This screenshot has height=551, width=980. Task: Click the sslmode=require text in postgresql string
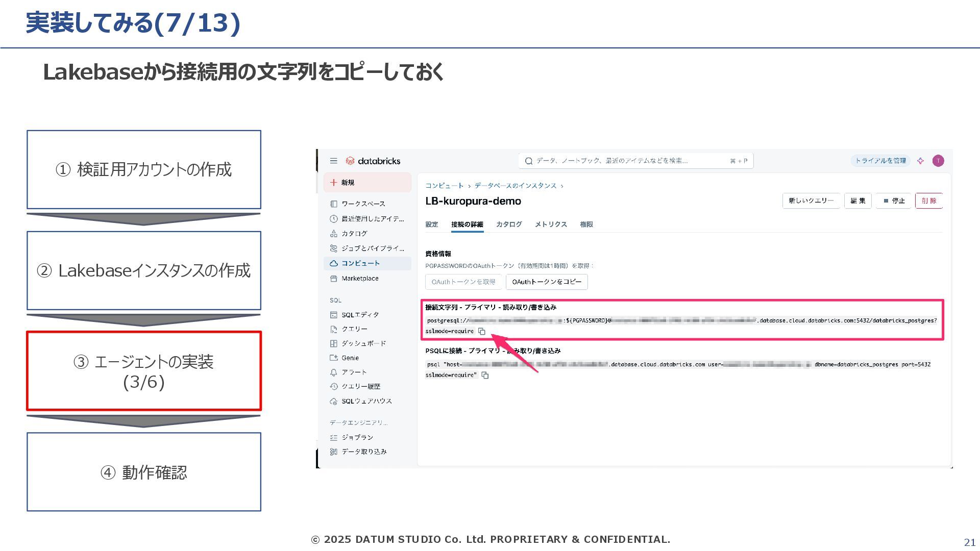450,331
